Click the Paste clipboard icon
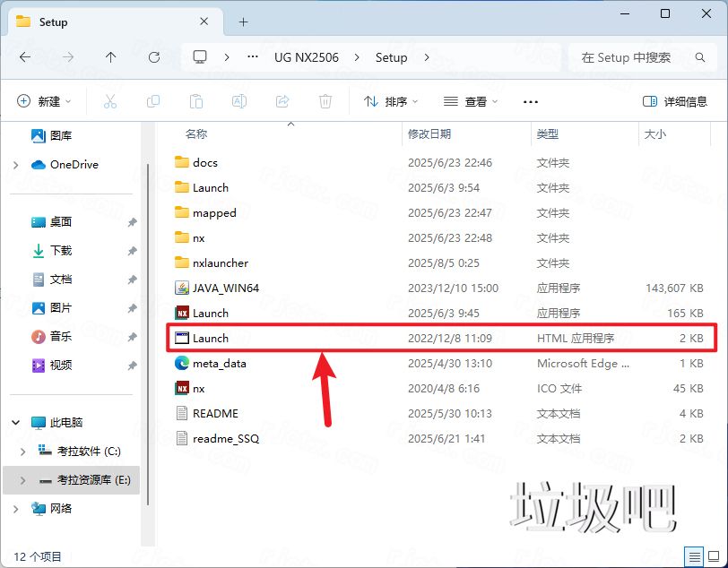 click(196, 101)
